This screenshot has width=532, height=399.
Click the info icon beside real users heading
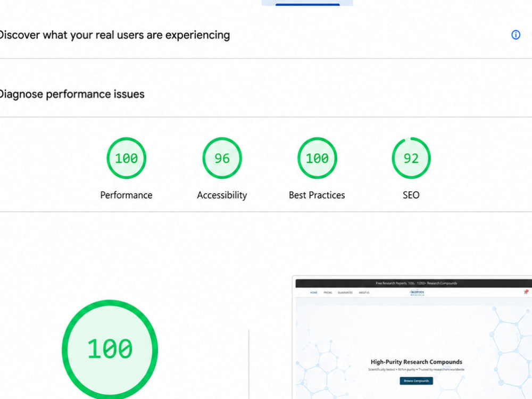tap(516, 35)
